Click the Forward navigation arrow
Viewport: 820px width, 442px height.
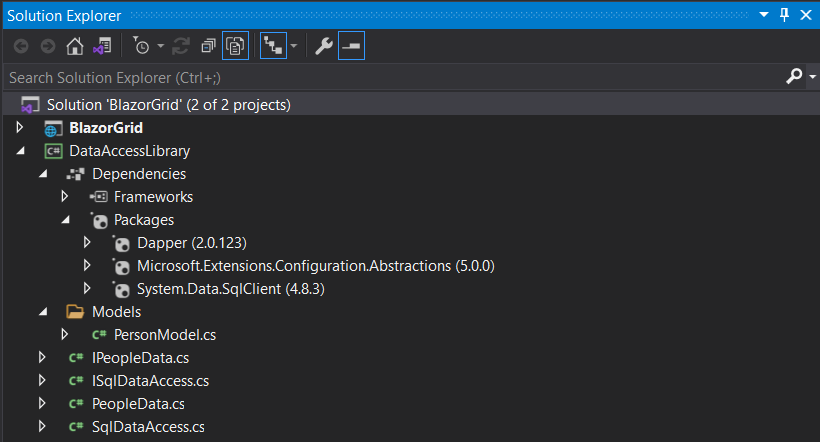(x=48, y=47)
